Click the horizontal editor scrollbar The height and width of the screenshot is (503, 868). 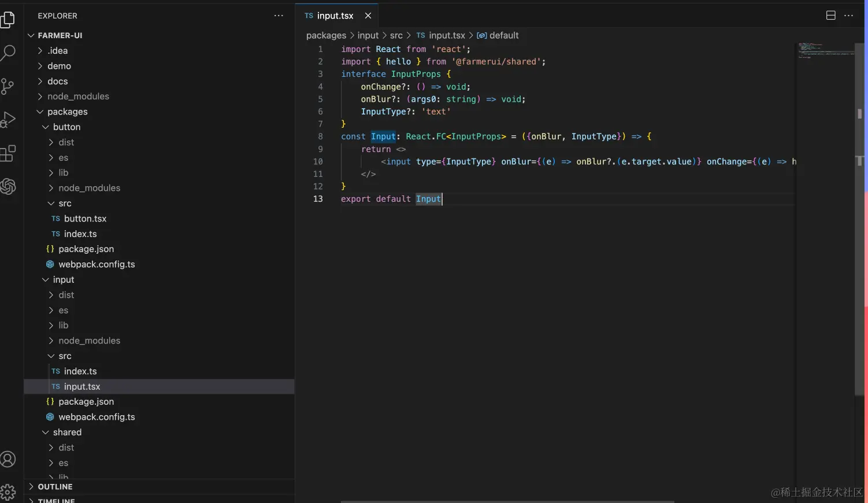[507, 501]
